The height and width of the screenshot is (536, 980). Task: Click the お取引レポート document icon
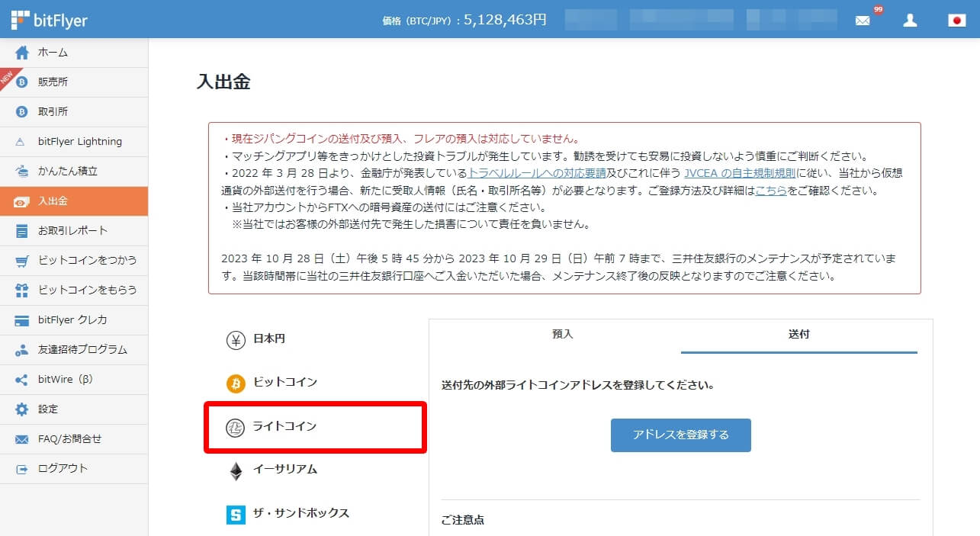(x=22, y=230)
